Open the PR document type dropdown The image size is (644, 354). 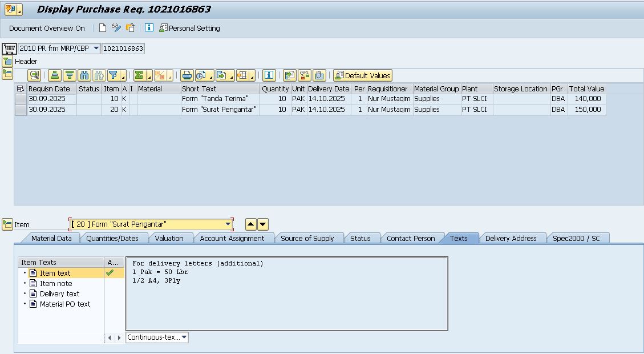95,49
